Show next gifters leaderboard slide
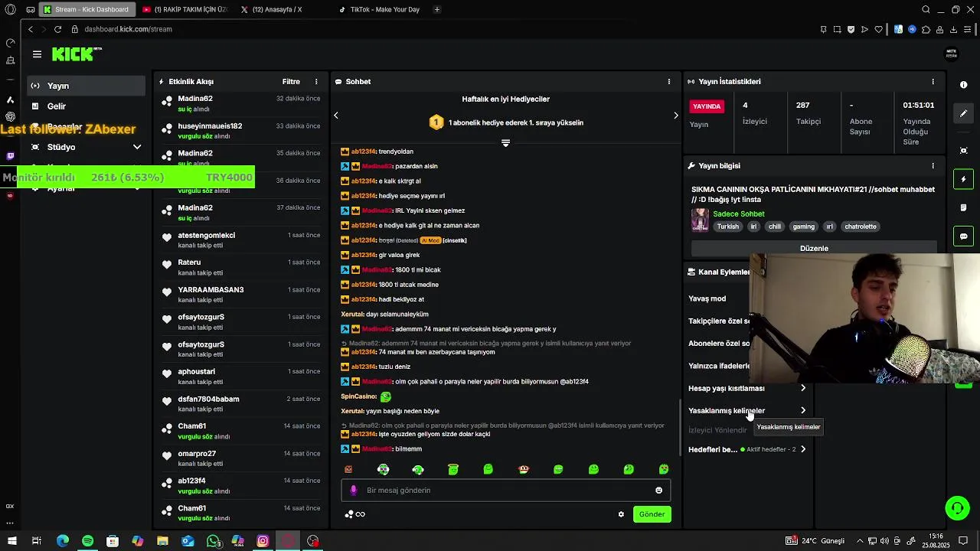 (675, 115)
